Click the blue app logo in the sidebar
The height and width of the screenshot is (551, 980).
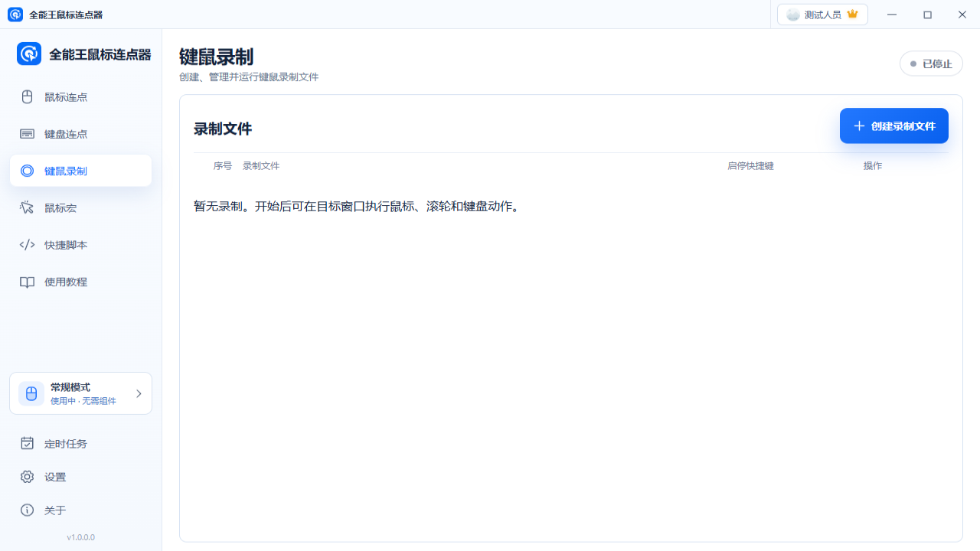pos(29,54)
